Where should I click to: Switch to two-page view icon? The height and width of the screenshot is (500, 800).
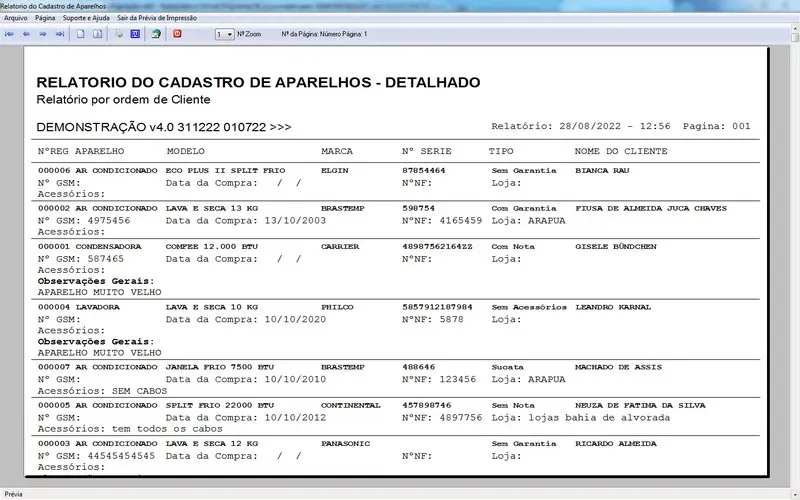[x=97, y=34]
